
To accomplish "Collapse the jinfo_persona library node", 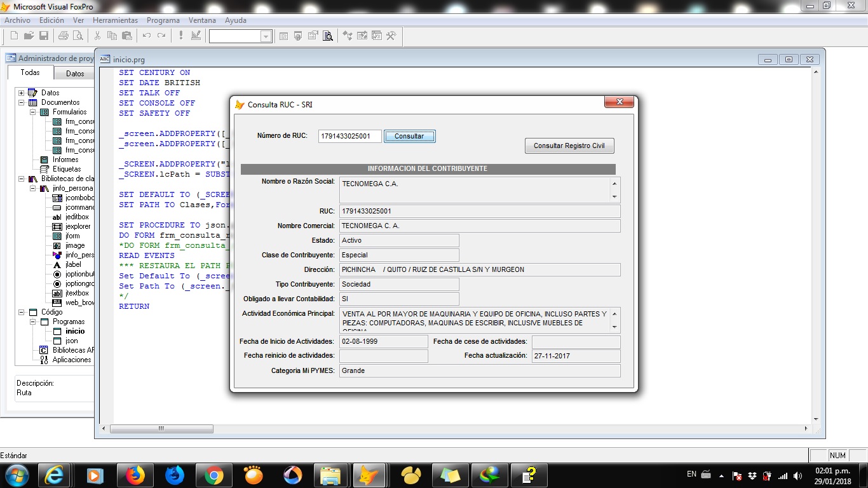I will click(x=32, y=188).
